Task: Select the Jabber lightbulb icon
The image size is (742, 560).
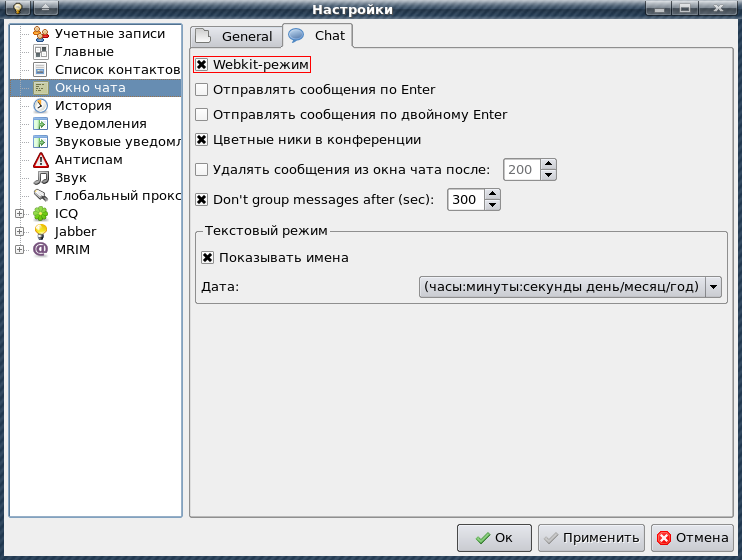Action: pos(41,231)
